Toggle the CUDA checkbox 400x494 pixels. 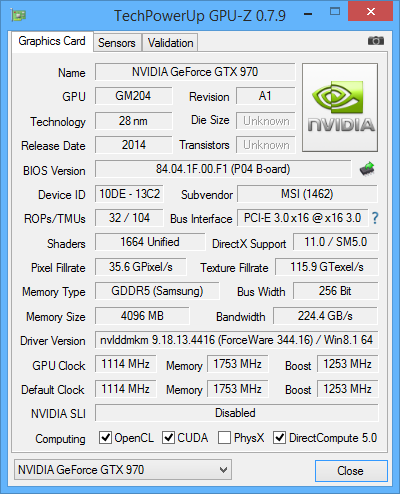coord(168,437)
